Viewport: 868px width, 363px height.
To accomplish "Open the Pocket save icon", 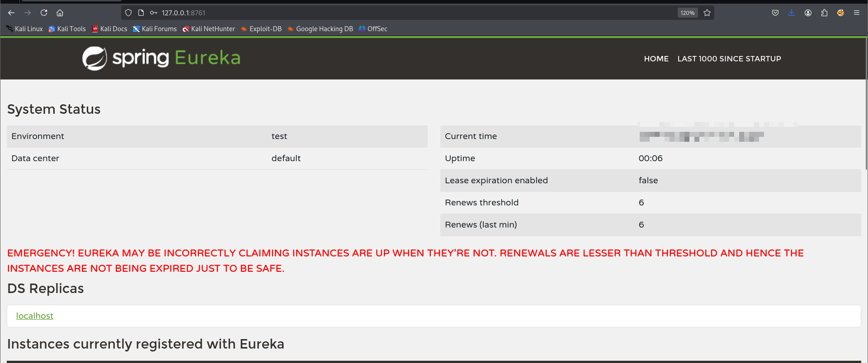I will pos(775,13).
